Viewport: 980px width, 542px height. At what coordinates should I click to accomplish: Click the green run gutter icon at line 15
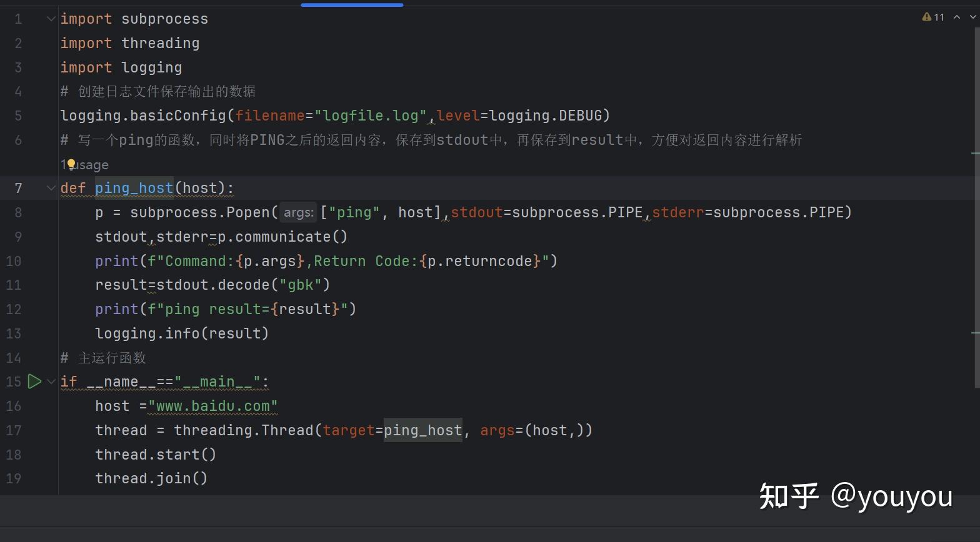coord(35,382)
